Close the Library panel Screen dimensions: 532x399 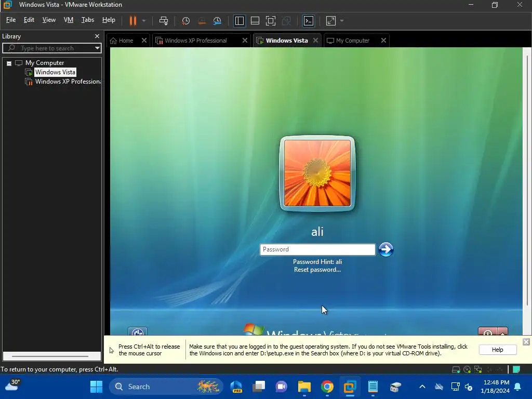click(97, 36)
